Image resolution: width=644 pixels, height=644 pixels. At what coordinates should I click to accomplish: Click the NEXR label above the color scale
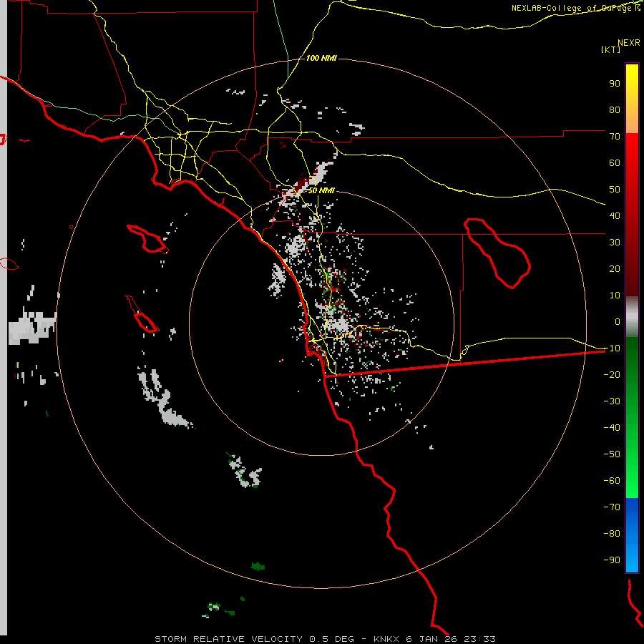(x=629, y=43)
